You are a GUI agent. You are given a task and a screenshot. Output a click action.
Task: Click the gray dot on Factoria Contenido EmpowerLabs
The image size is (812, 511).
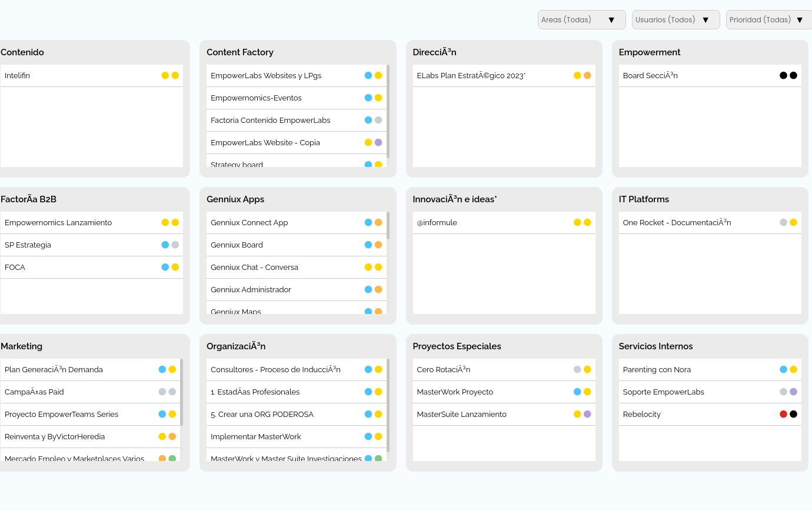pyautogui.click(x=378, y=120)
